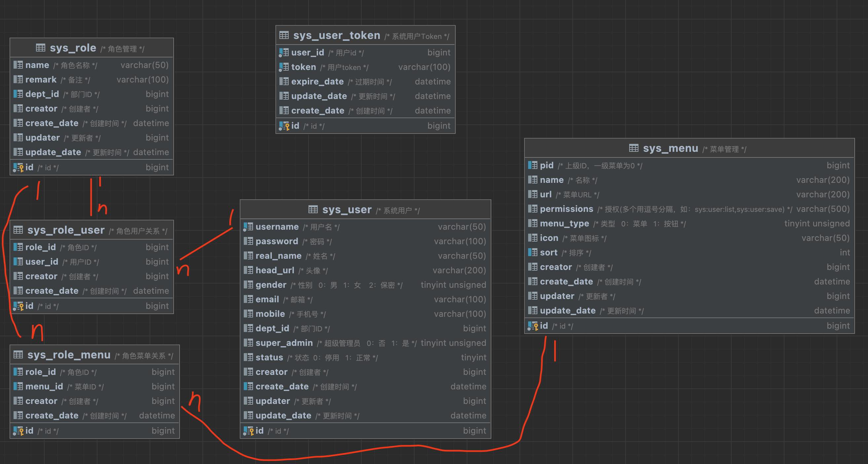Click column icon beside pid in sys_menu
Image resolution: width=868 pixels, height=464 pixels.
[532, 165]
